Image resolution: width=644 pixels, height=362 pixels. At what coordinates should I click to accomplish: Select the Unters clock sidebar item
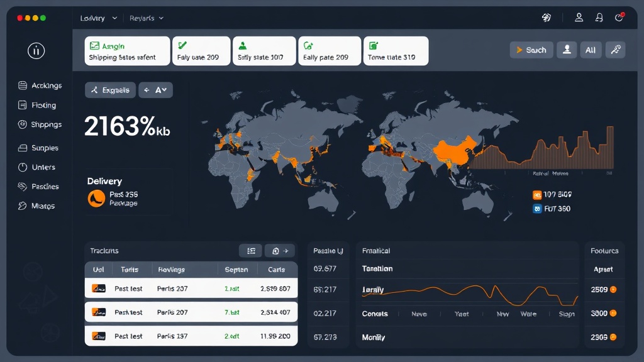pos(36,167)
